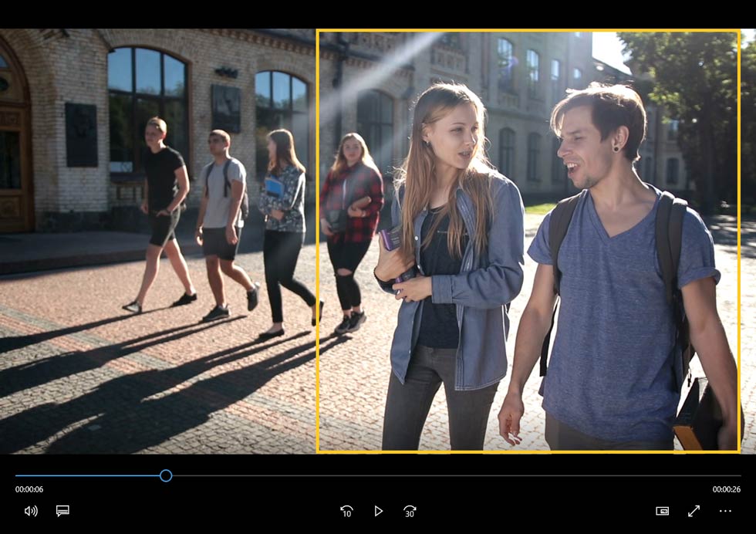
Task: Mute the video using the volume icon
Action: click(x=31, y=511)
